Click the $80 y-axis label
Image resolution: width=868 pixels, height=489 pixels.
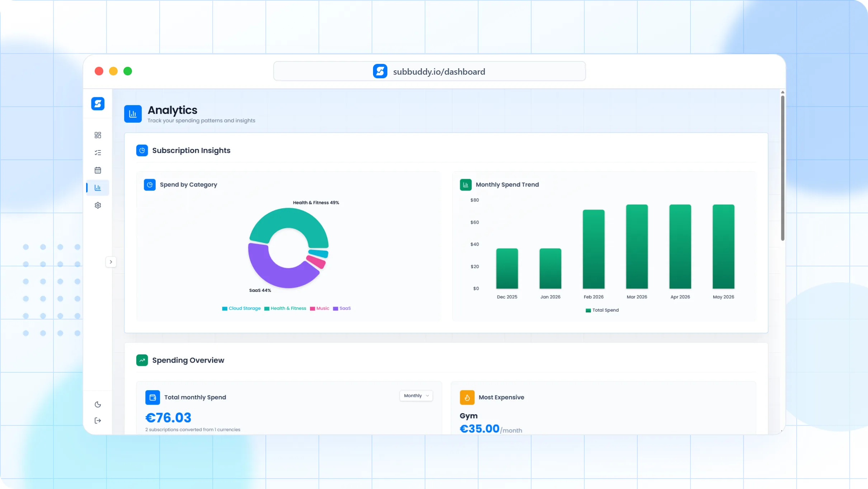click(x=475, y=200)
